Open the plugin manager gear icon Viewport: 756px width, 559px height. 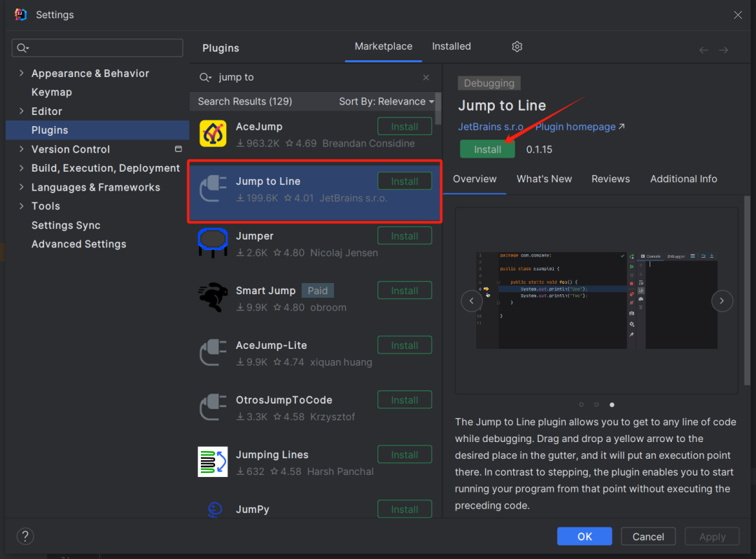[x=517, y=46]
